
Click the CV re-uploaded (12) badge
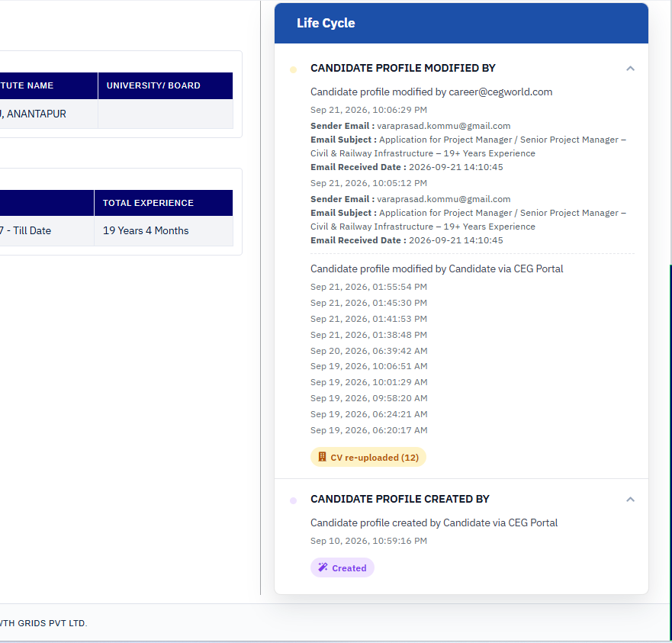pyautogui.click(x=368, y=457)
